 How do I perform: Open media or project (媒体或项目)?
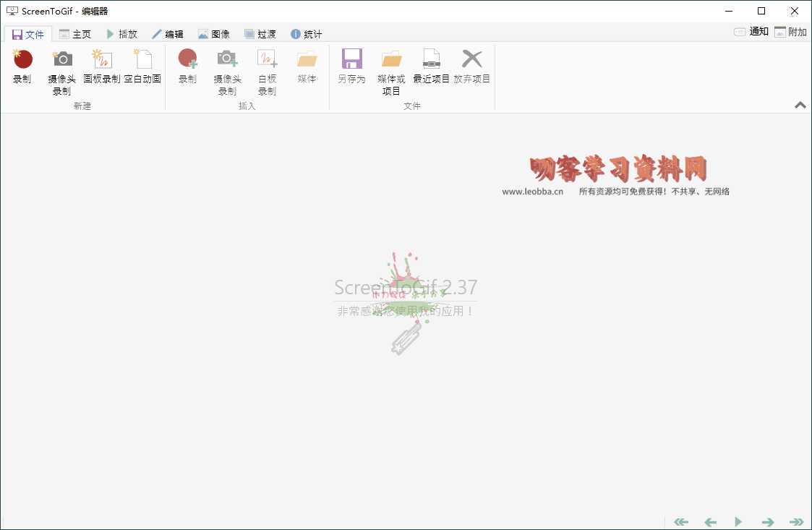pos(391,72)
